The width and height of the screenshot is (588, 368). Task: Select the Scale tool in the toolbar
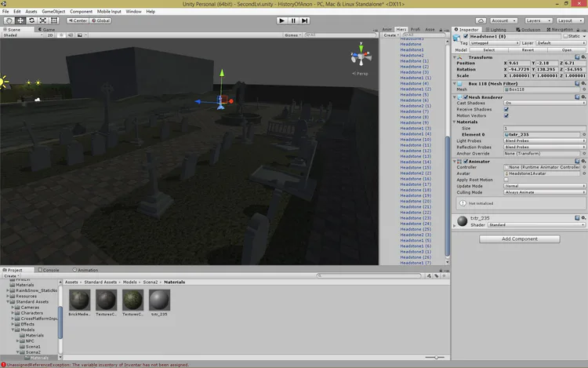[x=43, y=20]
